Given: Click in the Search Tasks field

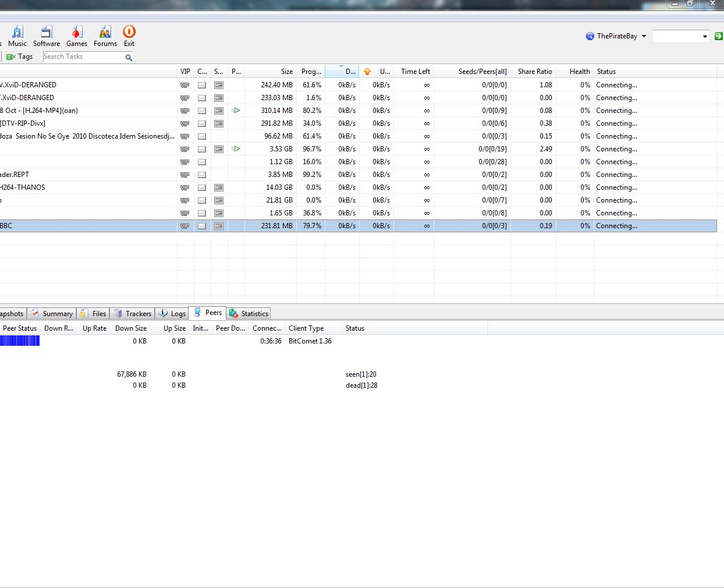Looking at the screenshot, I should [x=81, y=56].
